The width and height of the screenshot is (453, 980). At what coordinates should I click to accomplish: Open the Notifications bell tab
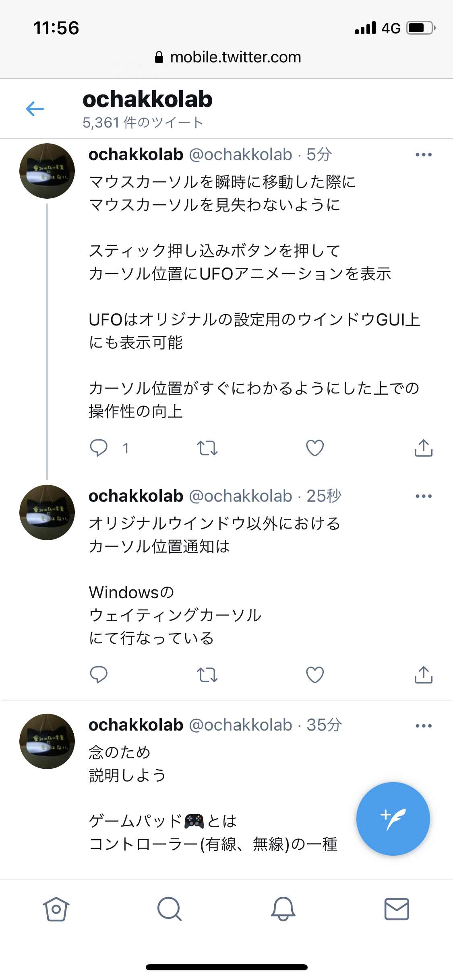283,909
